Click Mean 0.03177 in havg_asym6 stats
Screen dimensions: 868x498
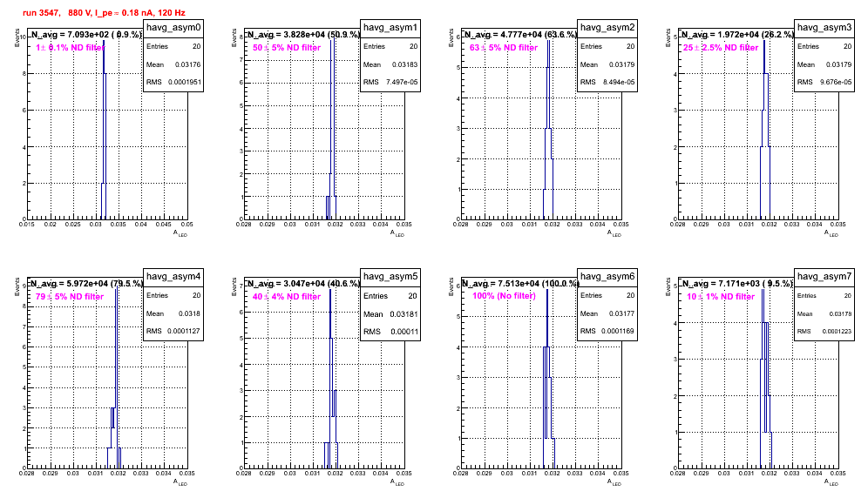click(x=607, y=313)
